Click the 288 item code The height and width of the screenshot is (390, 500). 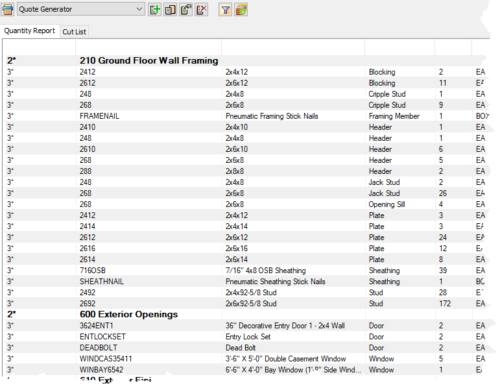85,171
